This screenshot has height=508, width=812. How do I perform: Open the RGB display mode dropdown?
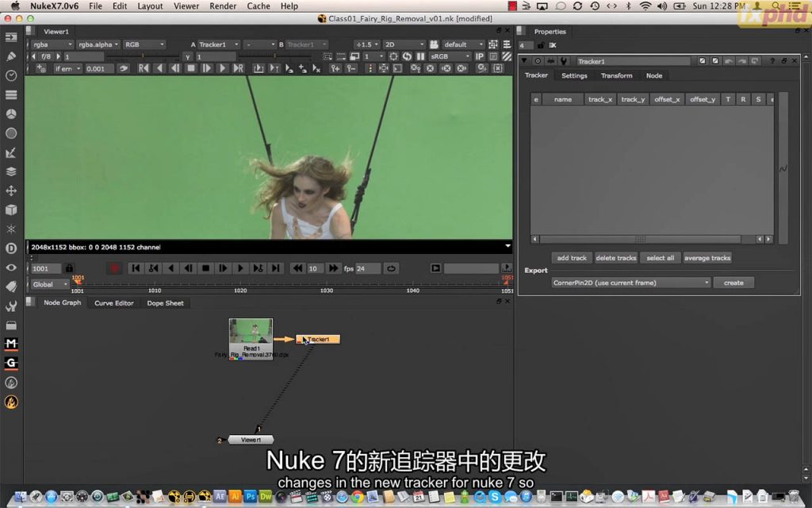pyautogui.click(x=144, y=44)
